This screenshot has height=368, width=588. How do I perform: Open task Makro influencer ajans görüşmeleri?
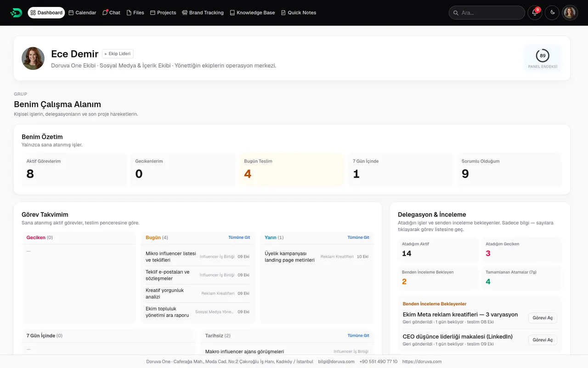coord(287,351)
